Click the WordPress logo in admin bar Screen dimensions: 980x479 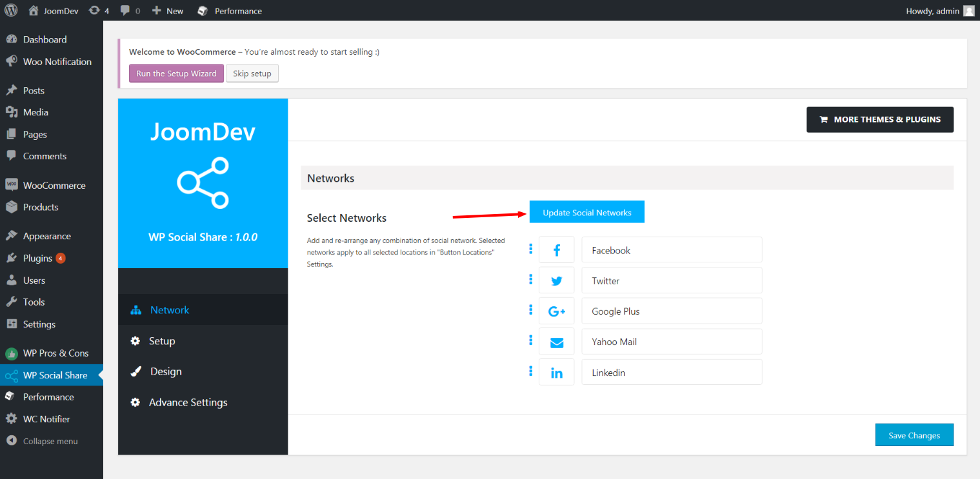click(x=11, y=10)
